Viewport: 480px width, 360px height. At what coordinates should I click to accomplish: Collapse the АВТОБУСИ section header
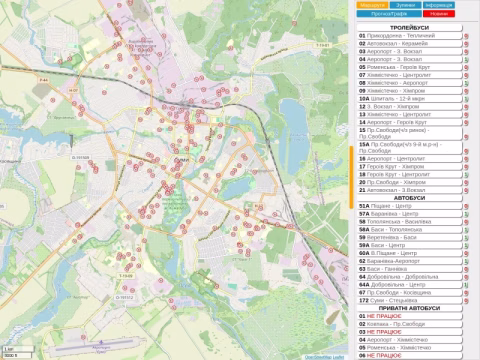[x=409, y=198]
